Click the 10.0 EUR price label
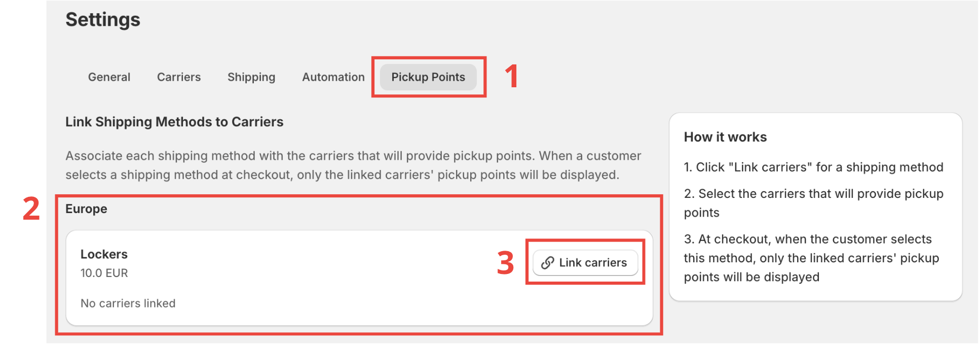980x345 pixels. click(x=104, y=273)
